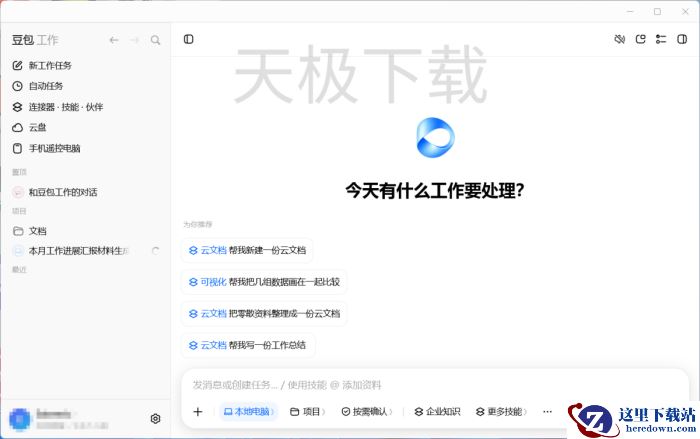Open the 项目 selector
Viewport: 700px width, 439px height.
(308, 412)
